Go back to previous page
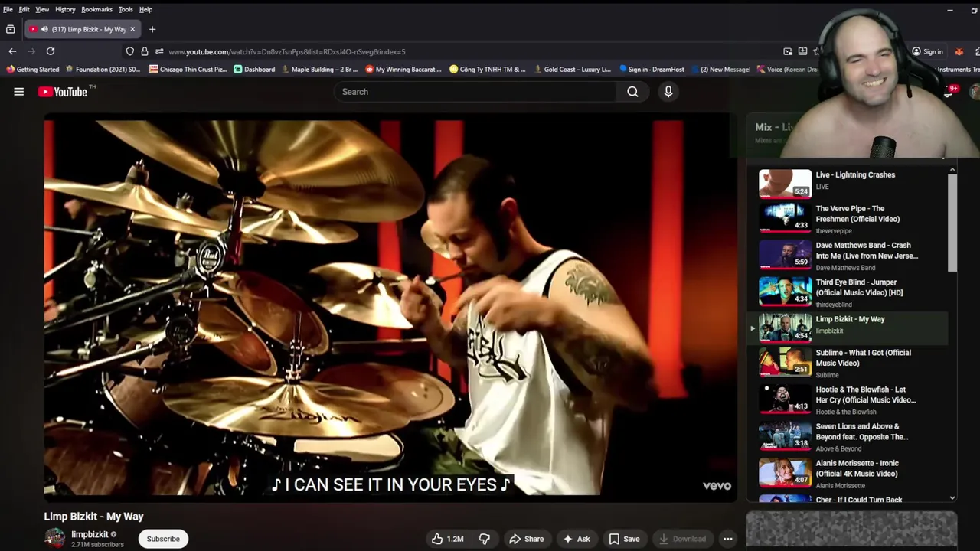980x551 pixels. pos(12,51)
